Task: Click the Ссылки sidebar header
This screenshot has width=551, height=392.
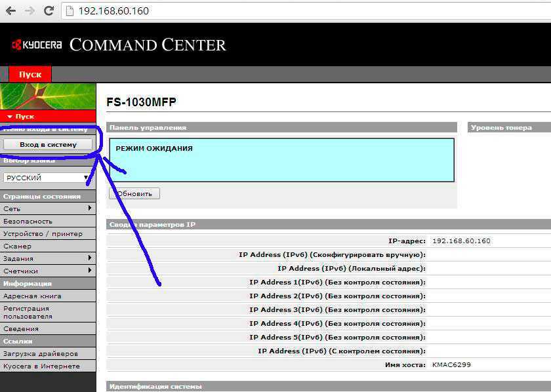Action: tap(48, 341)
